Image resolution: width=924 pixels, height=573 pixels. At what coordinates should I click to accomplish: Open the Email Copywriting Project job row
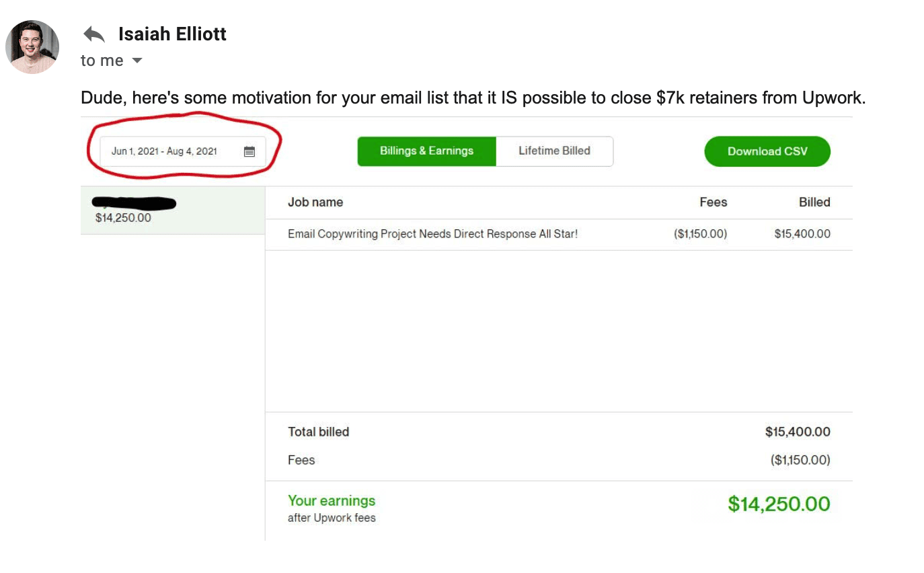(x=432, y=234)
